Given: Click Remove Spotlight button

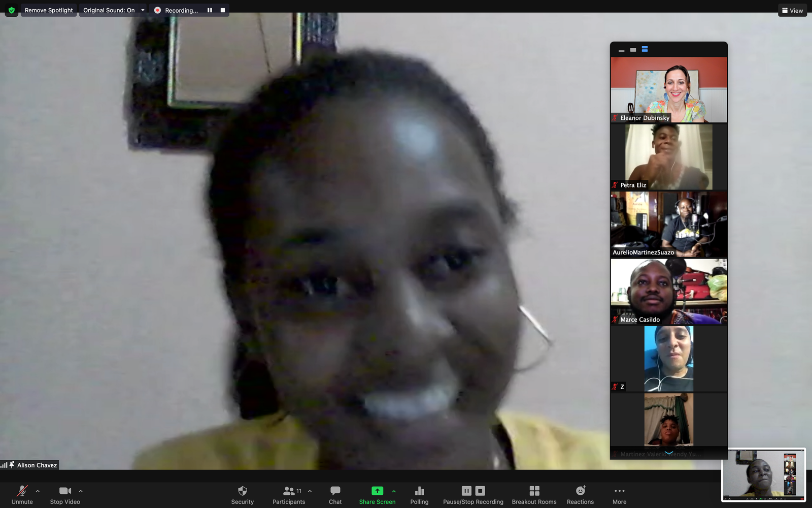Looking at the screenshot, I should click(x=49, y=10).
